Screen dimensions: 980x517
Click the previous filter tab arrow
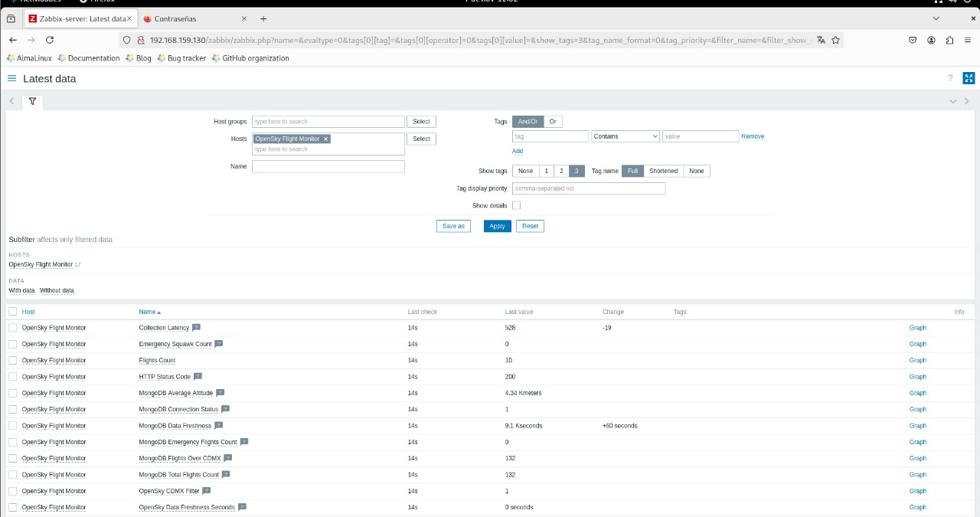coord(11,101)
